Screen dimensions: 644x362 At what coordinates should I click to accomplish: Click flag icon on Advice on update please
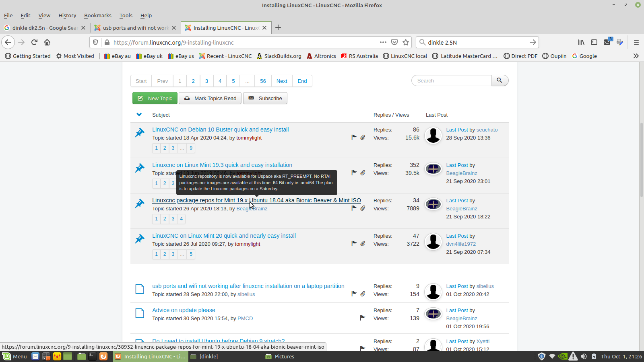[x=363, y=318]
